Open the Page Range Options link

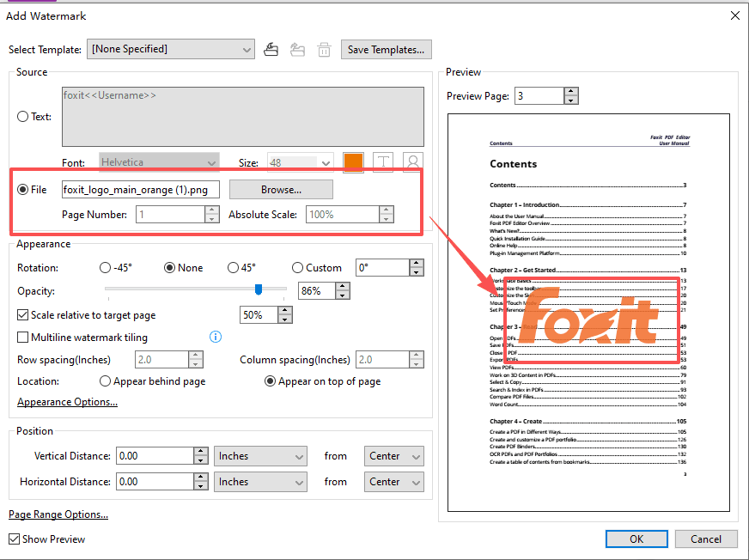pyautogui.click(x=58, y=514)
